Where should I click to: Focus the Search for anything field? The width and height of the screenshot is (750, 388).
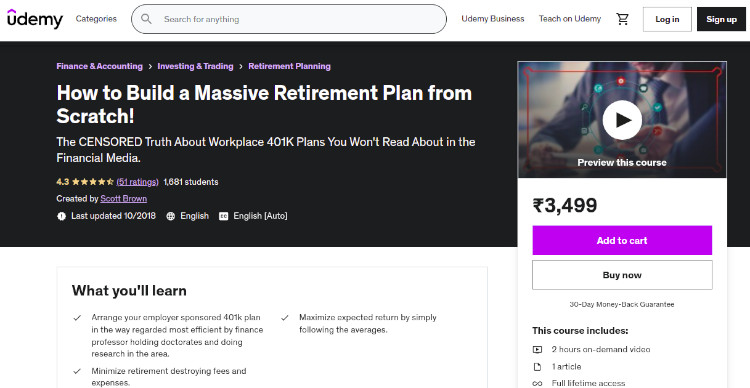point(289,19)
